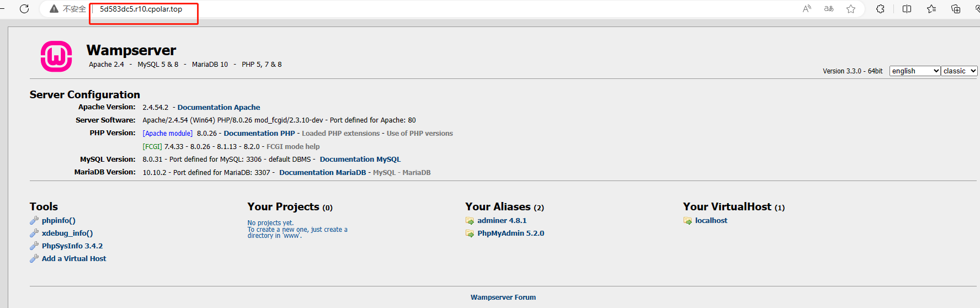
Task: Open PhpMyAdmin 5.2.0 alias
Action: coord(511,233)
